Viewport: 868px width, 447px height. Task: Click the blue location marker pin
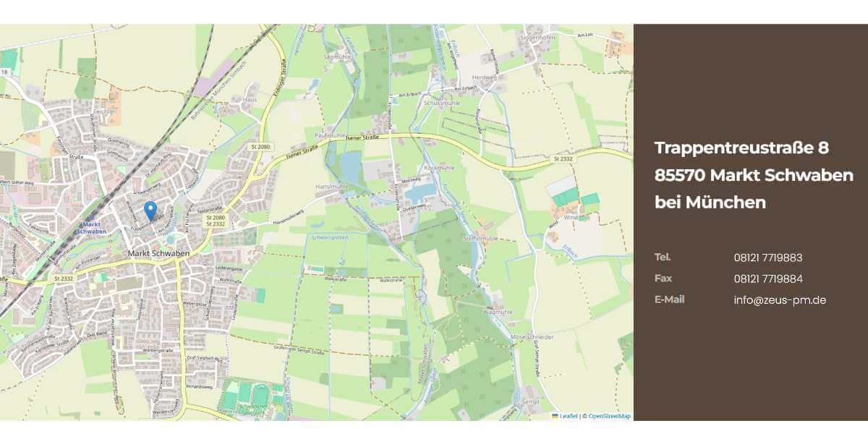150,210
